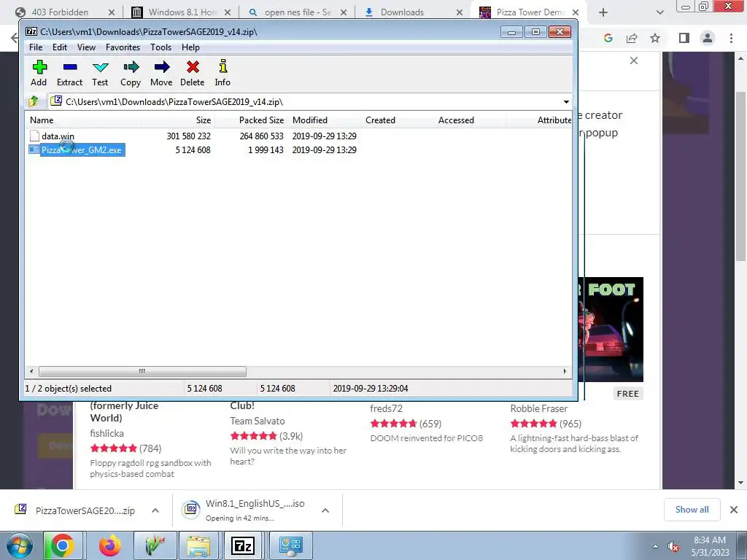Click the share page icon in Chrome

click(632, 38)
